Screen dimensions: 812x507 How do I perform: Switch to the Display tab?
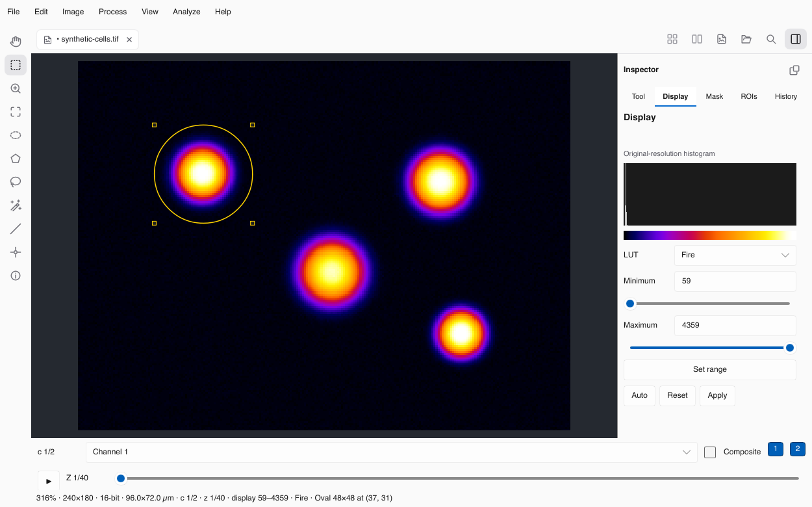676,96
